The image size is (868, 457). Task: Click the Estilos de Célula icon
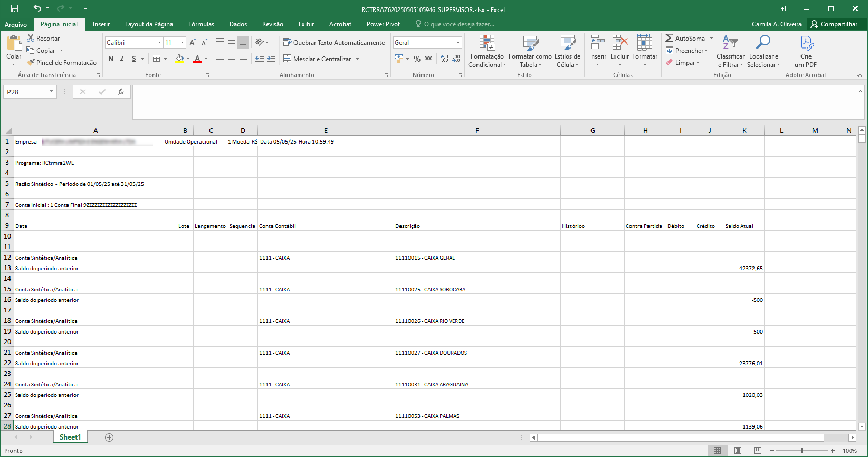coord(568,43)
